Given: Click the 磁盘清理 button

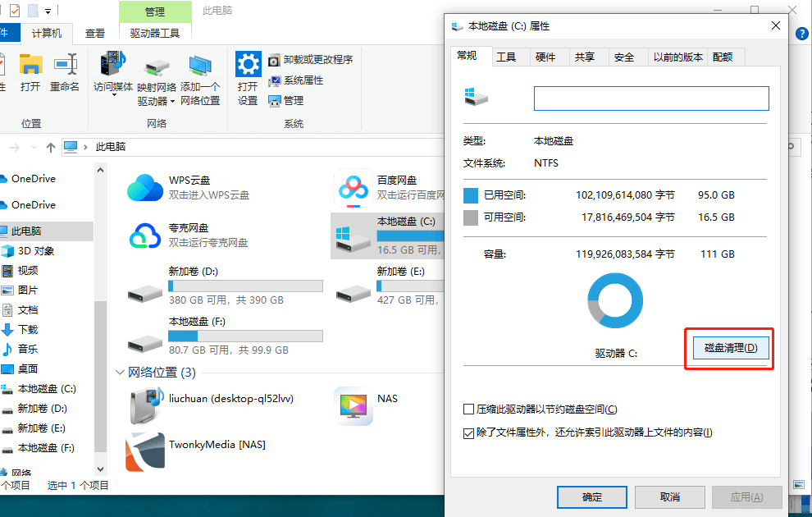Looking at the screenshot, I should (728, 348).
